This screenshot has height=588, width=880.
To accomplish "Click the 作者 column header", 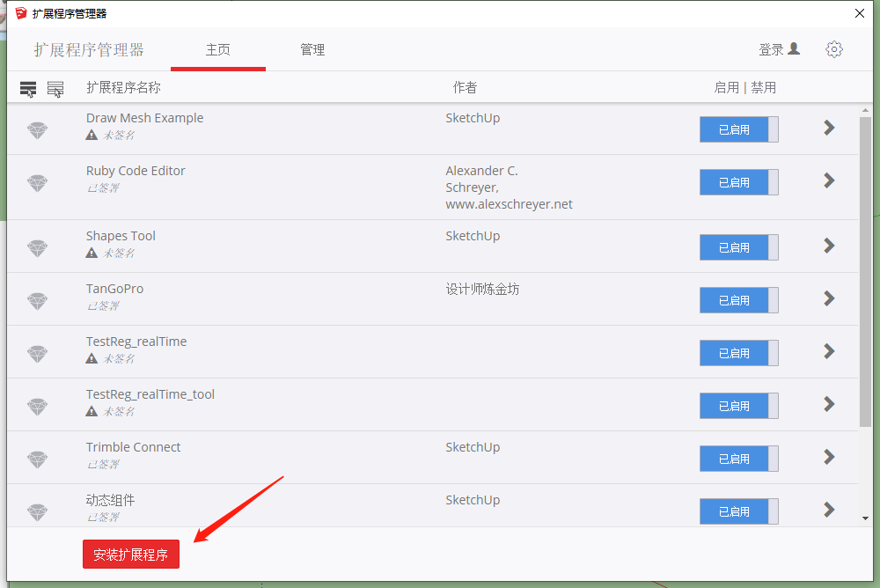I will click(x=465, y=88).
